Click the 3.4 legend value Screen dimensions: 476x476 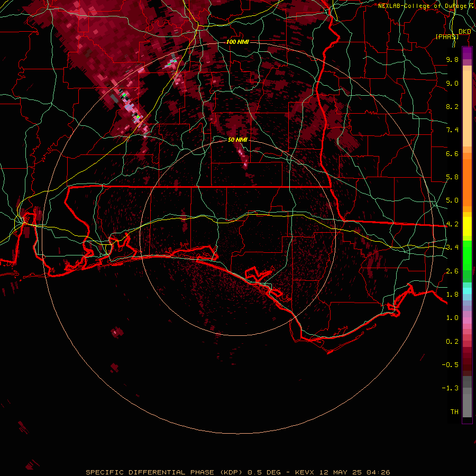click(452, 248)
